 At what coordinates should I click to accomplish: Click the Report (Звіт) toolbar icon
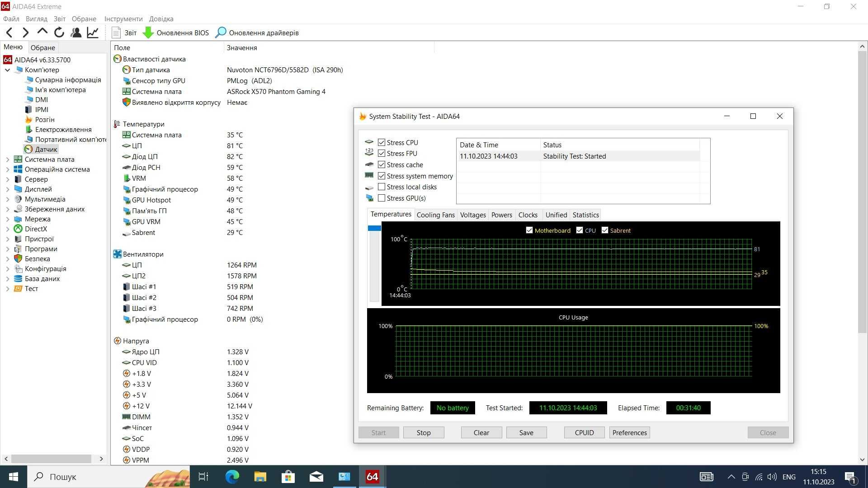(x=114, y=33)
